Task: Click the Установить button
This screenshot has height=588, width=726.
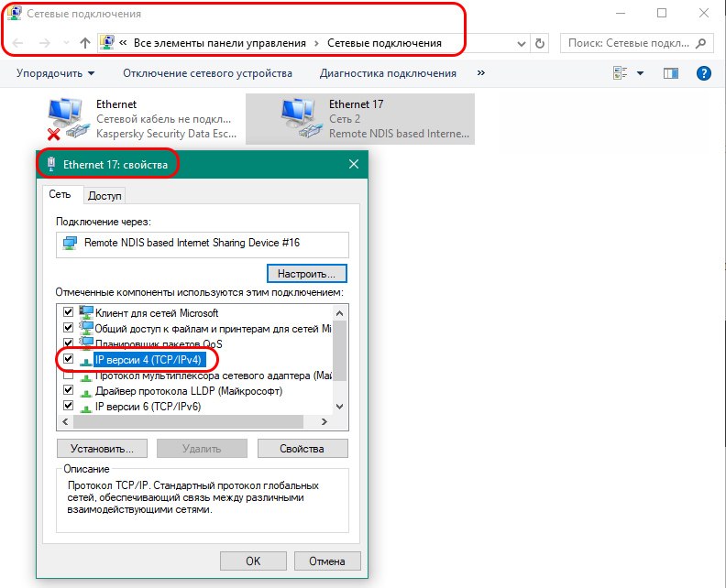Action: pos(102,448)
